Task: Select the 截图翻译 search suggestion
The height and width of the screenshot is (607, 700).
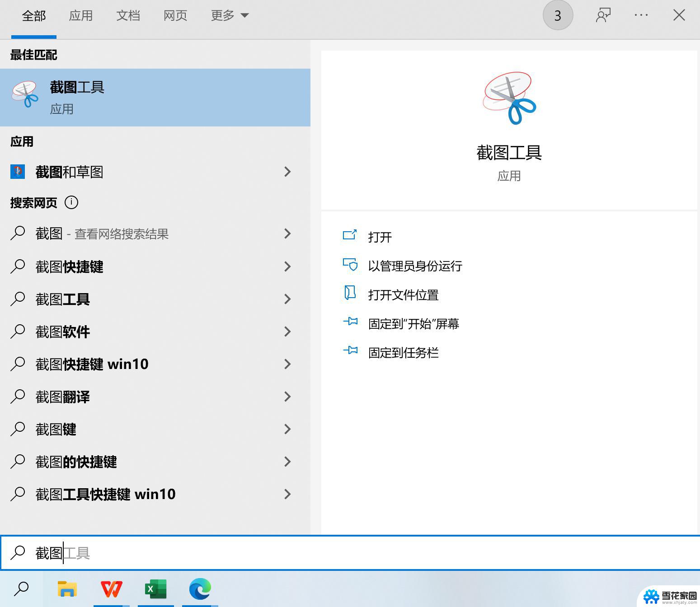Action: [155, 397]
